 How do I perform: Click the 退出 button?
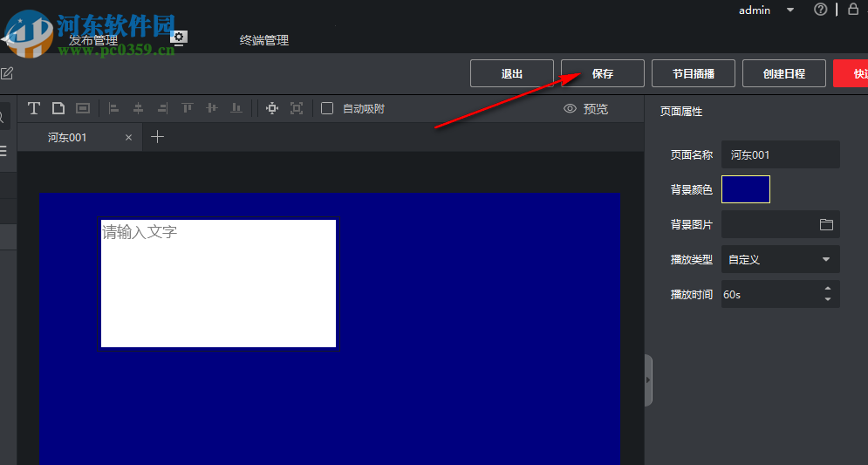pos(512,73)
